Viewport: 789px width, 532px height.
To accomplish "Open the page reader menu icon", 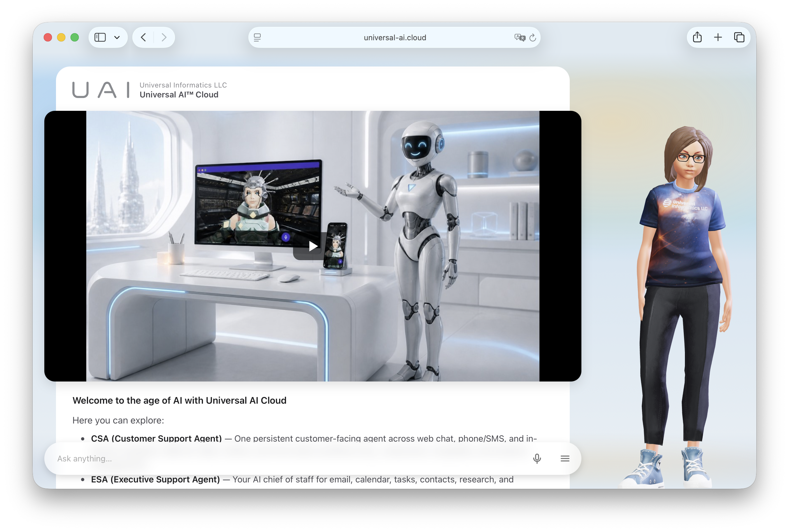I will coord(257,37).
